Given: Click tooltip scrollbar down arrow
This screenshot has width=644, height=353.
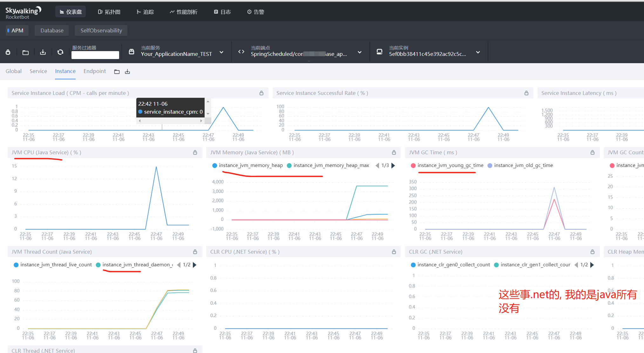Looking at the screenshot, I should coord(208,114).
